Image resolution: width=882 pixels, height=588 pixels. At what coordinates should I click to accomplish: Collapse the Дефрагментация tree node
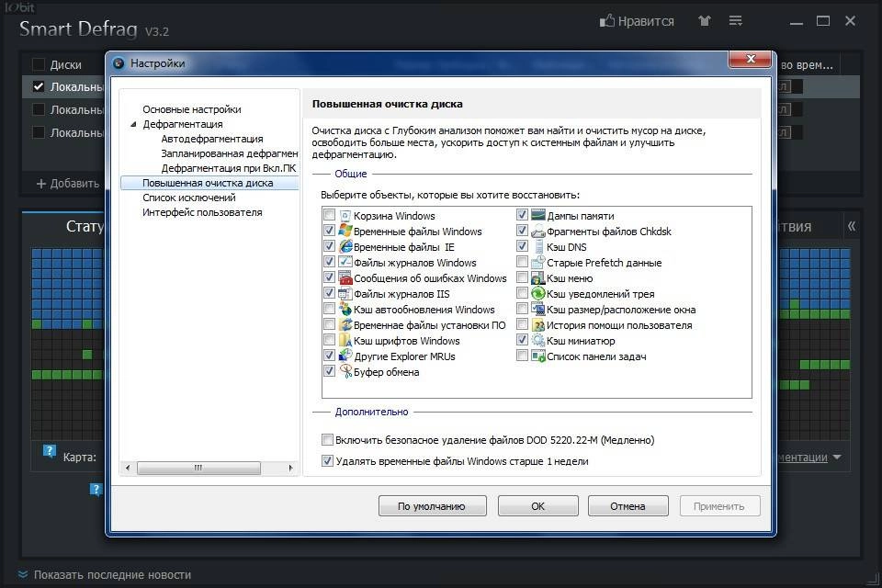coord(133,124)
